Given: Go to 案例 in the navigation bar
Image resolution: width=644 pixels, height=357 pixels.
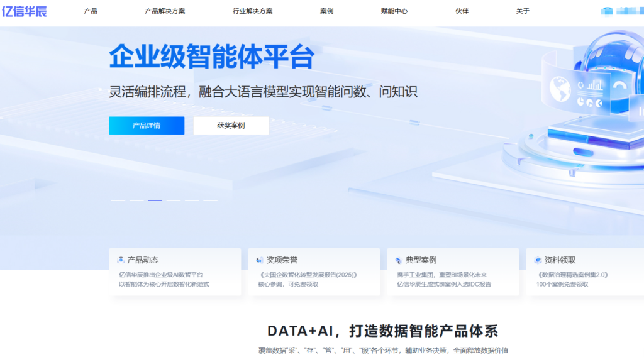Looking at the screenshot, I should click(x=326, y=11).
